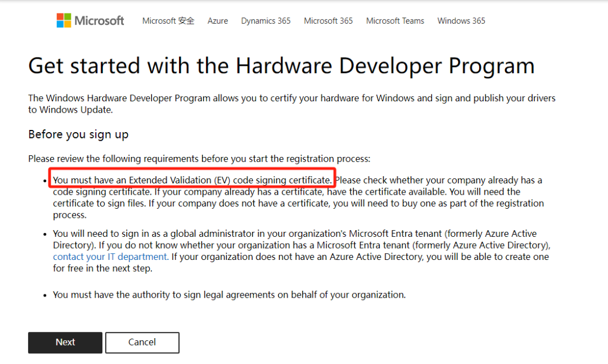Navigate to Microsoft Teams in the header

coord(395,21)
